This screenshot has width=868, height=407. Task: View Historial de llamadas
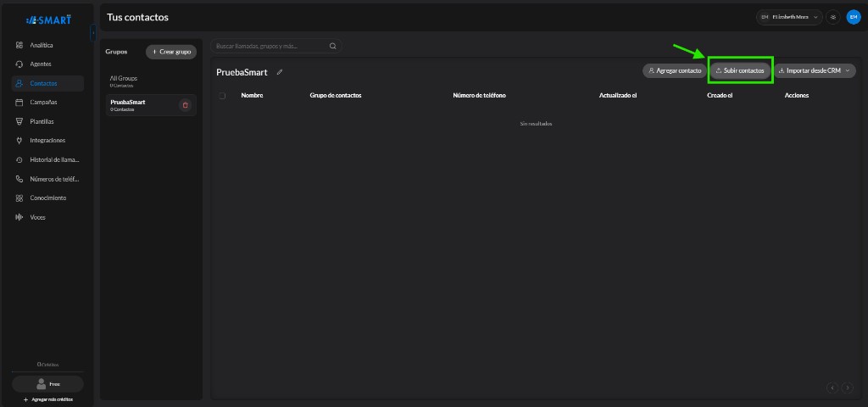(47, 160)
